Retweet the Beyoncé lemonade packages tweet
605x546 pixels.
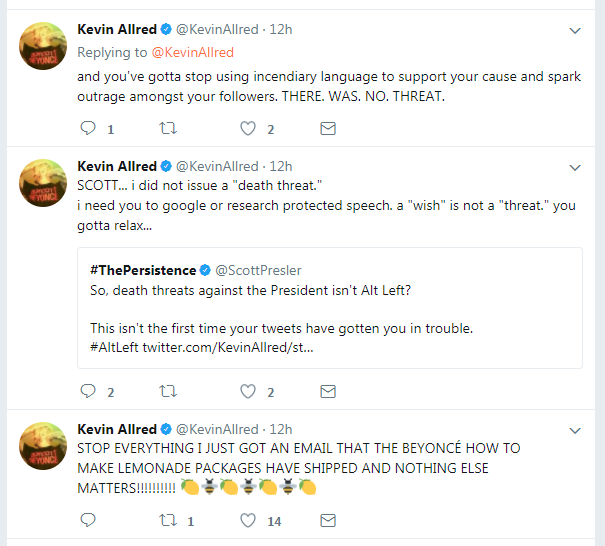[168, 520]
